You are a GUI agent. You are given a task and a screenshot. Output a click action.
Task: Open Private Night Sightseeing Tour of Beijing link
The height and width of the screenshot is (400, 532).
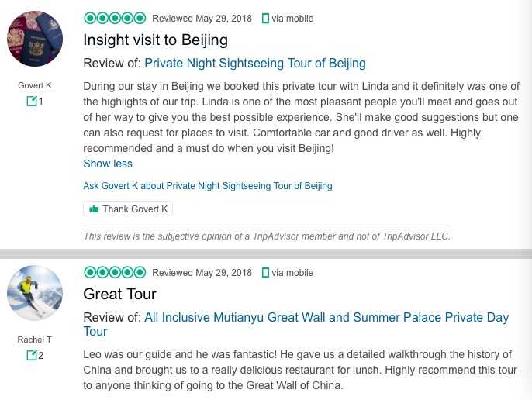255,64
